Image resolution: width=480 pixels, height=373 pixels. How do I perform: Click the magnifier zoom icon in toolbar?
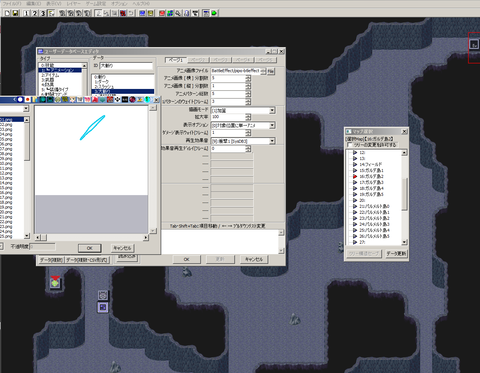coord(178,13)
